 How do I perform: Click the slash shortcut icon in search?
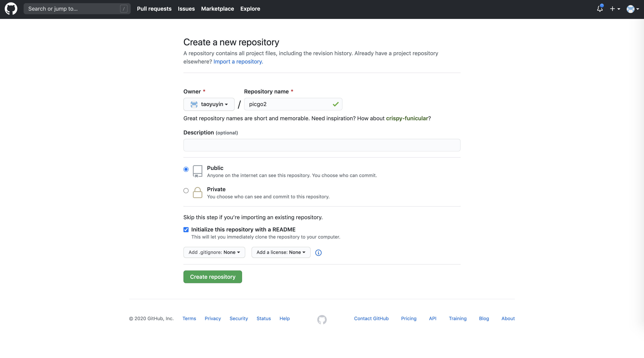pos(123,9)
